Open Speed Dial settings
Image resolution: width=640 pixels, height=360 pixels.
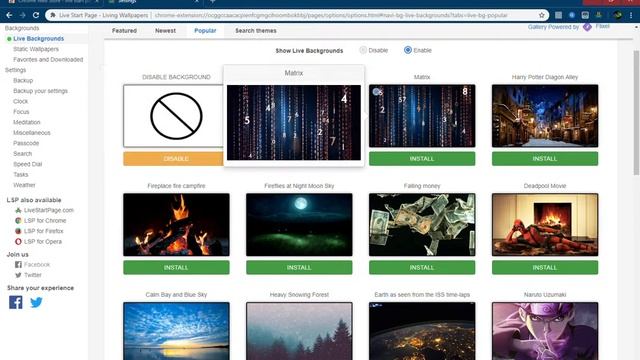tap(27, 164)
